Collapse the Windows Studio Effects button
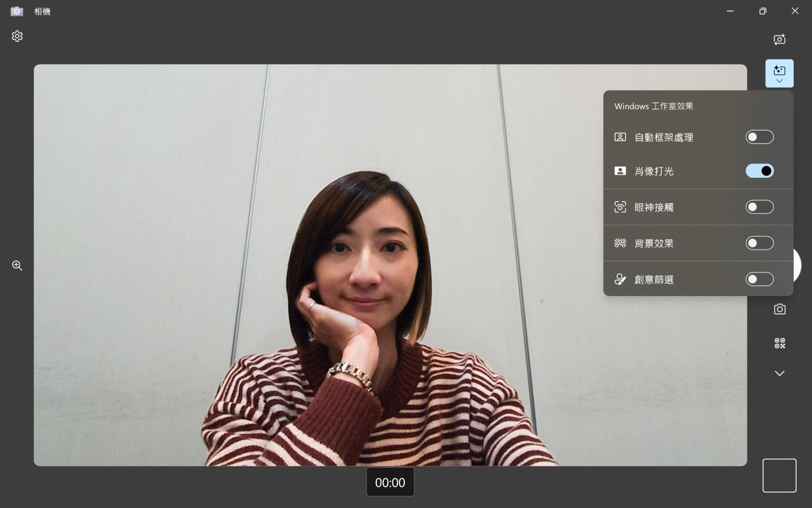Viewport: 812px width, 508px height. tap(780, 74)
